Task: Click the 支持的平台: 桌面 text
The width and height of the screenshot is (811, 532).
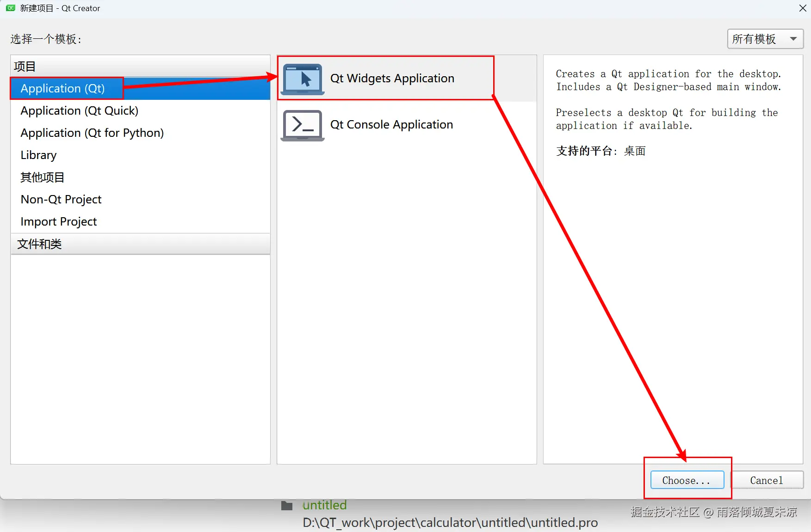Action: (x=601, y=151)
